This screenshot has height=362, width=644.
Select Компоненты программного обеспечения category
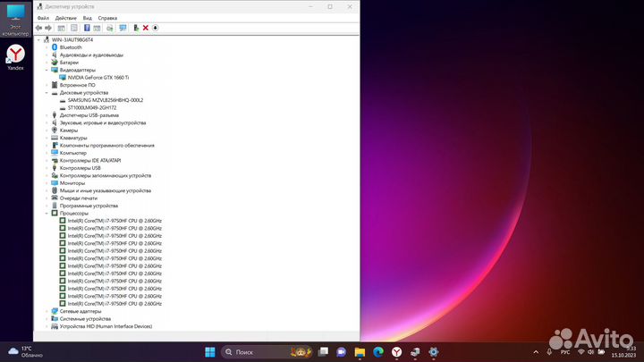tap(106, 146)
